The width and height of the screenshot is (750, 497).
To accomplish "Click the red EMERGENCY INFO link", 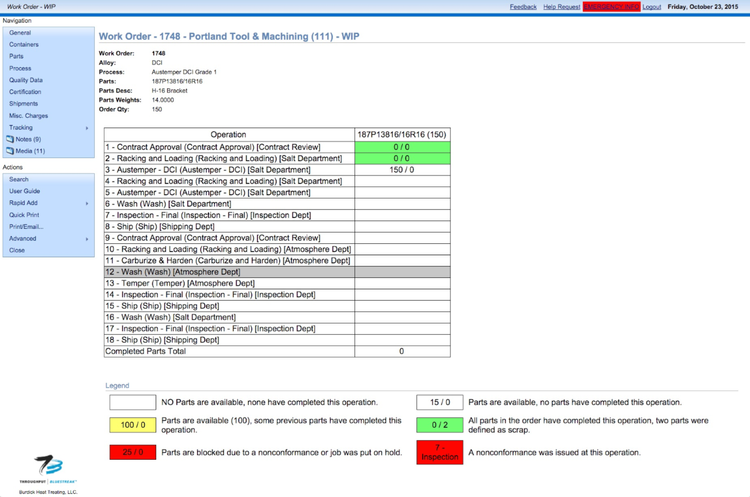I will [611, 7].
